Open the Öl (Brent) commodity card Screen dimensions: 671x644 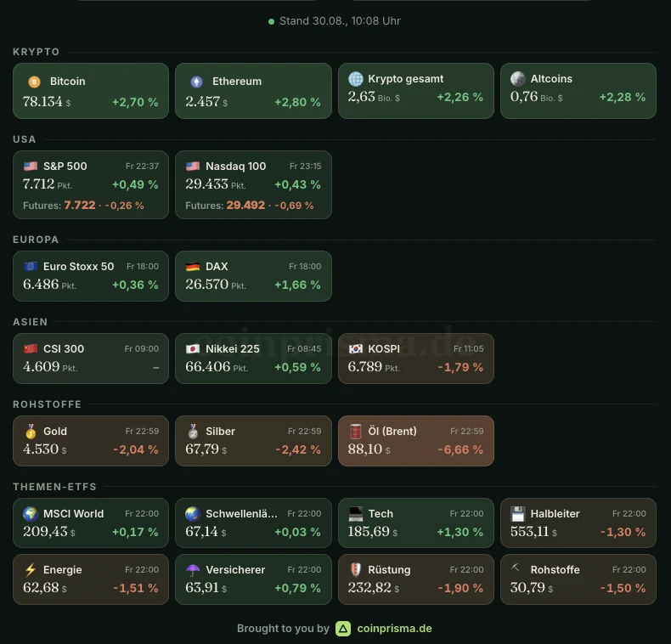coord(416,441)
